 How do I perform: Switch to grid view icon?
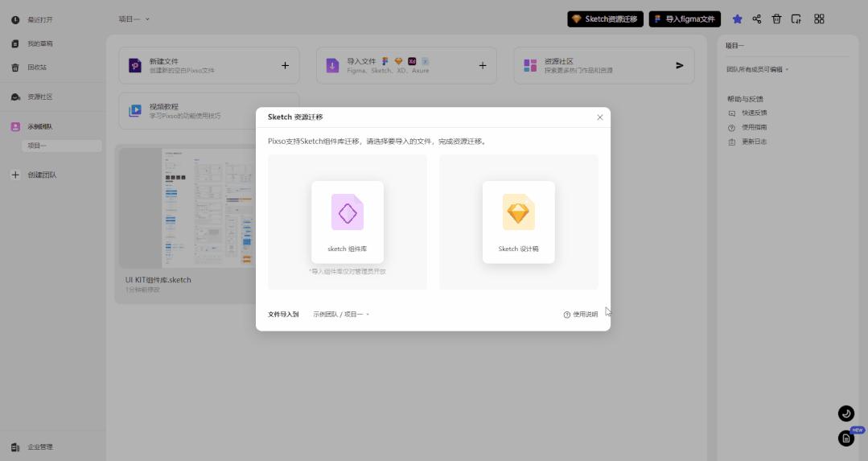(819, 19)
